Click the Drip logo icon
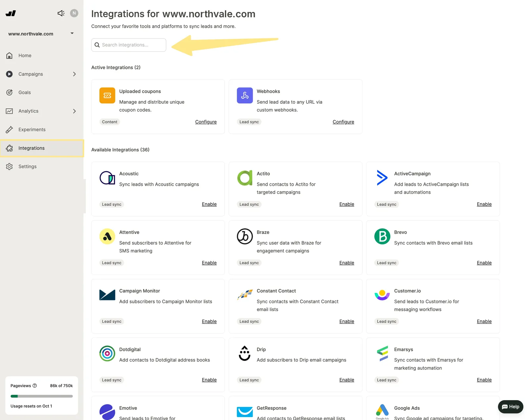Viewport: 530px width, 420px height. [x=245, y=354]
